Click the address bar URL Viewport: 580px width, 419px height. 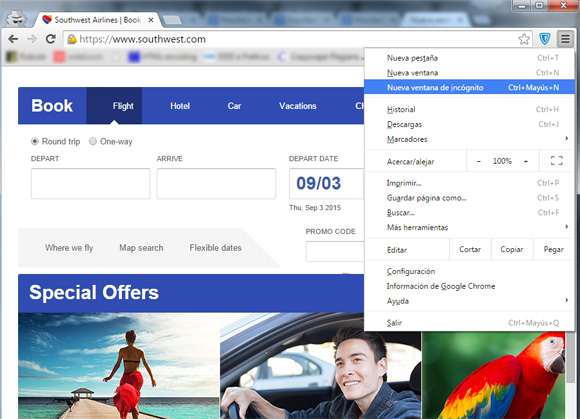click(x=142, y=39)
